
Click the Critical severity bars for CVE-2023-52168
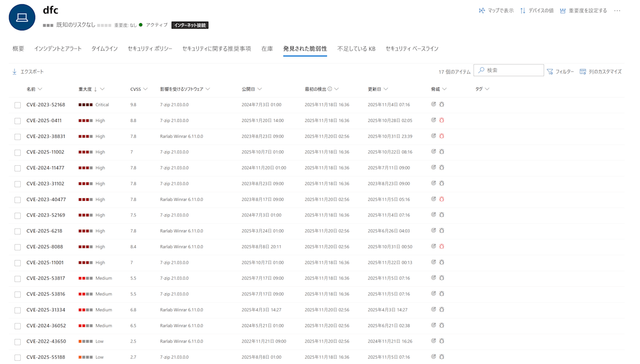[85, 104]
